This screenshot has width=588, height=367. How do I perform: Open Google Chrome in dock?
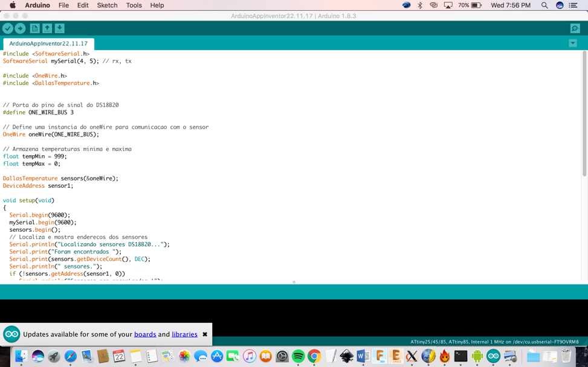(x=314, y=356)
